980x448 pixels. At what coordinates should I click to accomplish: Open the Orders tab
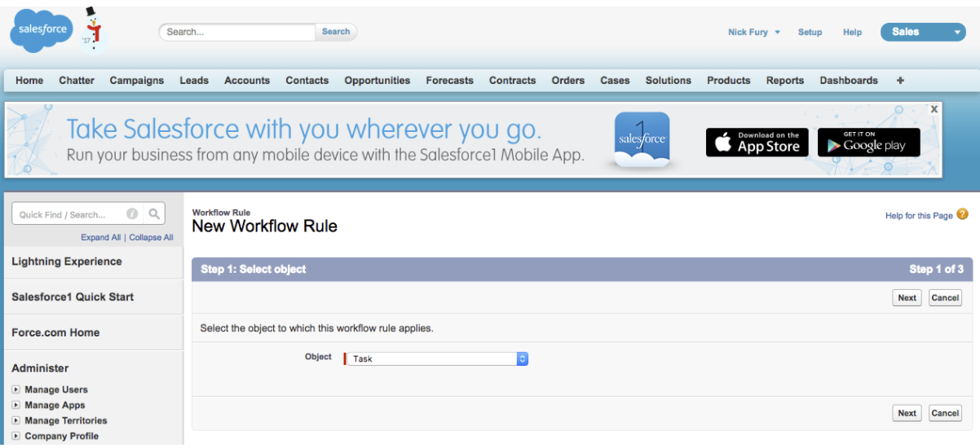pyautogui.click(x=568, y=81)
